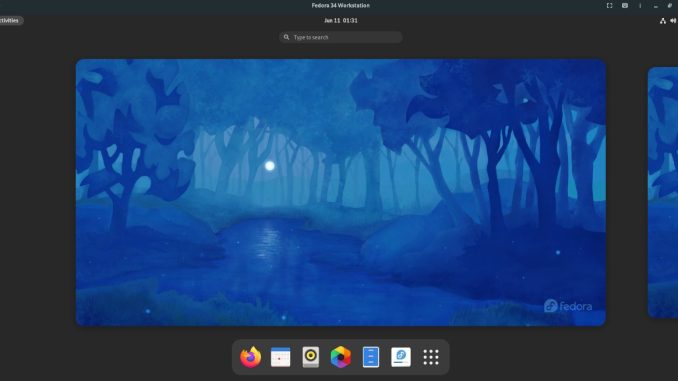Image resolution: width=678 pixels, height=381 pixels.
Task: Click the network status icon
Action: 662,20
